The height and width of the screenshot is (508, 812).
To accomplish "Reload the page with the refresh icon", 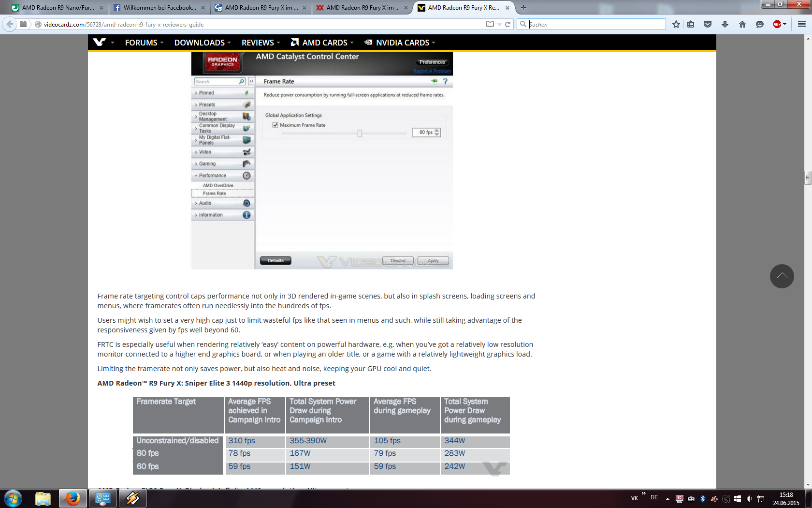I will click(508, 24).
